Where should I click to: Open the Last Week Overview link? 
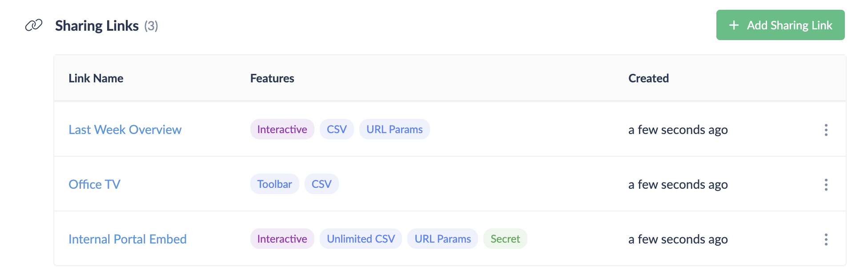point(125,129)
